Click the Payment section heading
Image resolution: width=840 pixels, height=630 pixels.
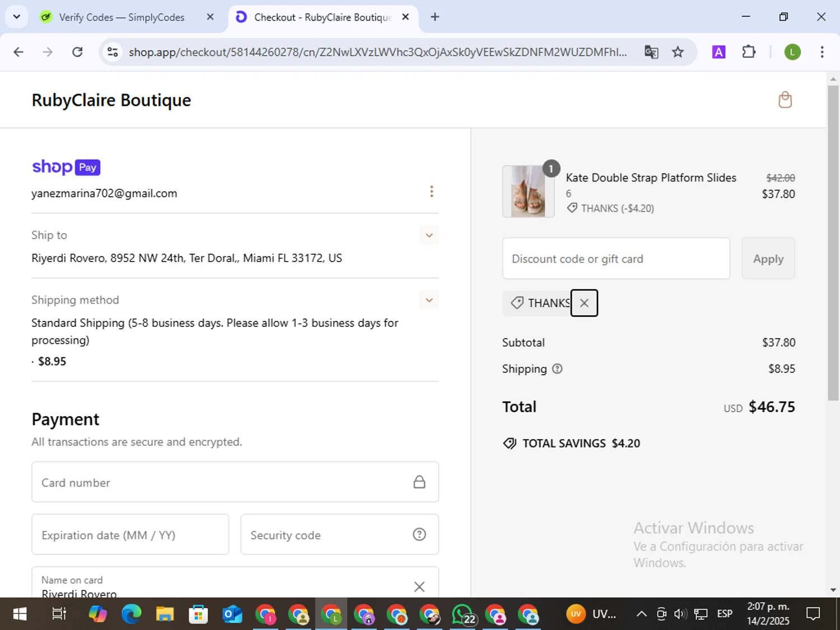tap(66, 419)
